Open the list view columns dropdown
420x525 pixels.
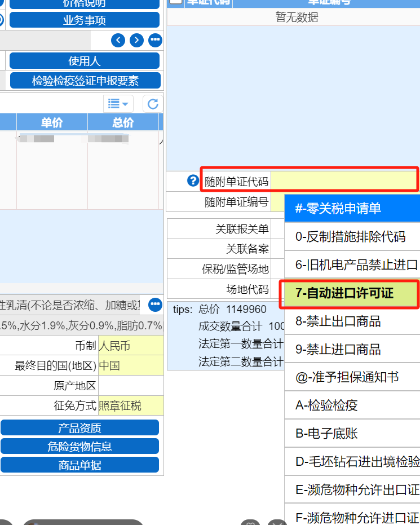118,104
